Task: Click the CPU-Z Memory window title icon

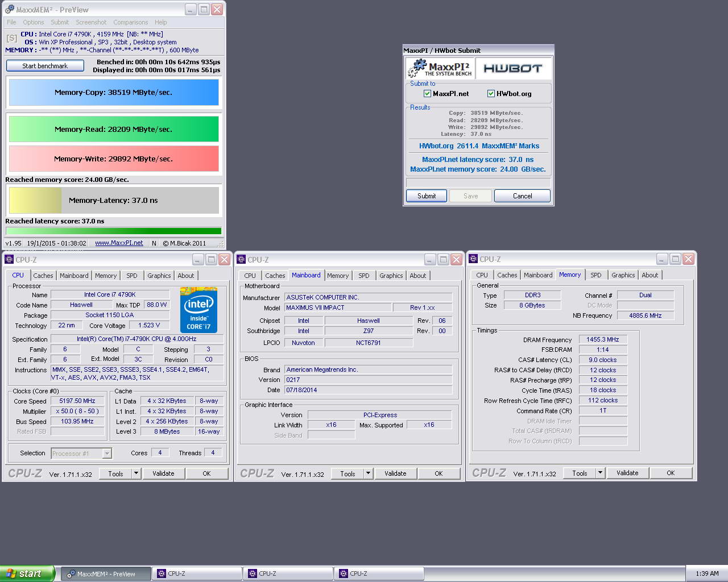Action: [473, 259]
